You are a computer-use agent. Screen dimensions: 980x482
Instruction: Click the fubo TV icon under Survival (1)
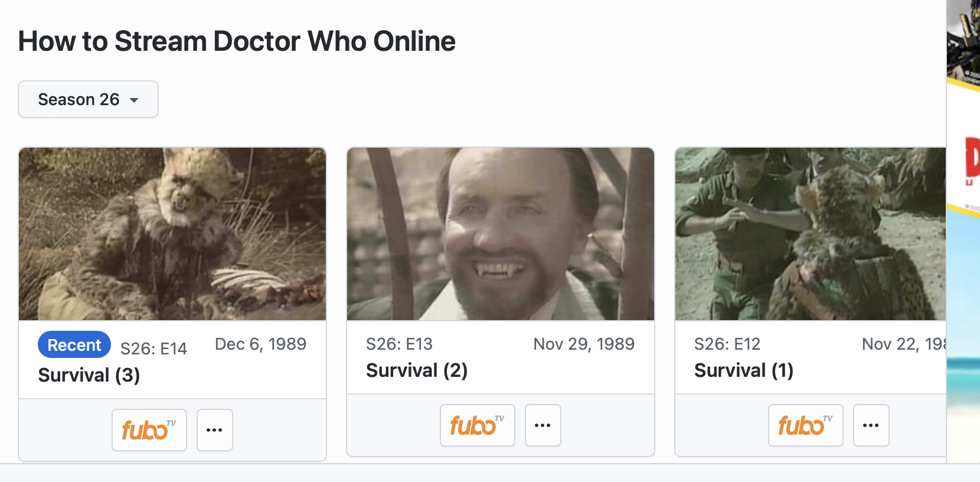(x=805, y=425)
